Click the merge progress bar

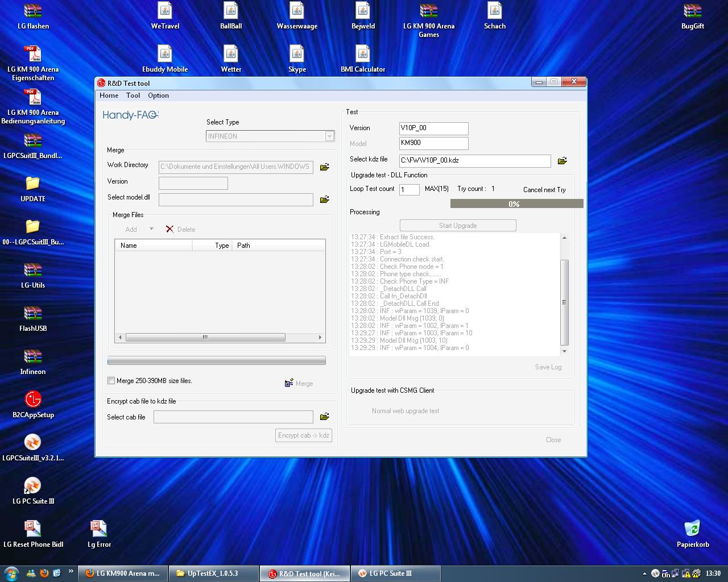coord(217,360)
